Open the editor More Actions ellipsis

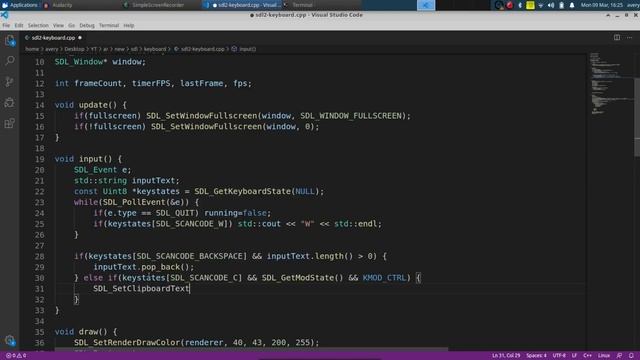point(629,38)
